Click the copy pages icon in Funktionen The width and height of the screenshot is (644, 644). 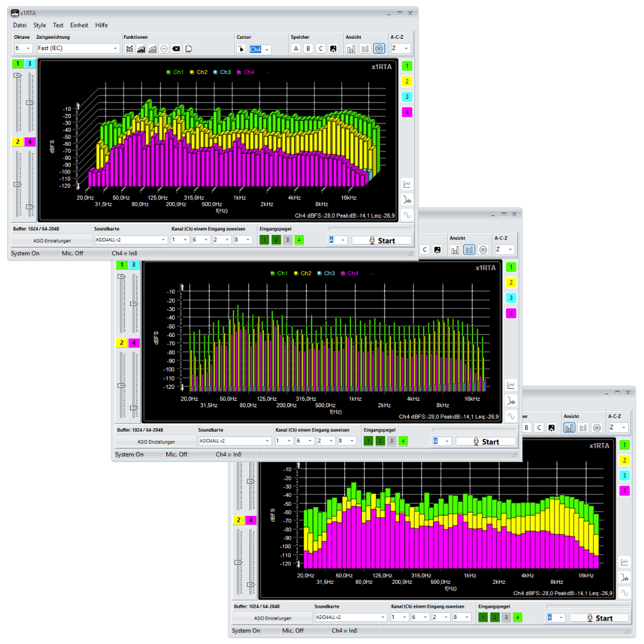click(x=188, y=49)
